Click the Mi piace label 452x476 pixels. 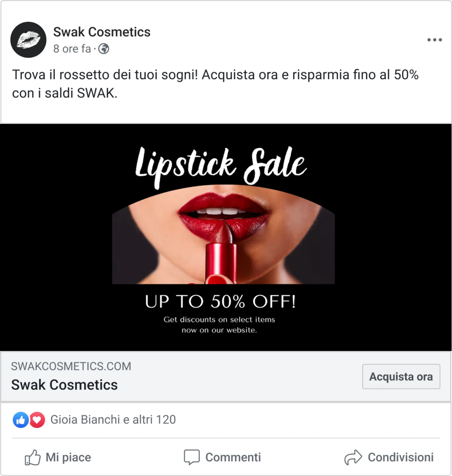(68, 457)
